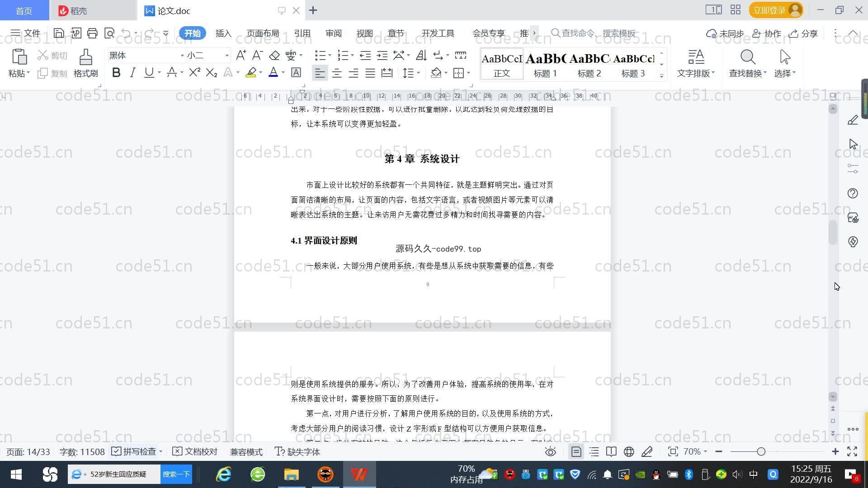Toggle fit-to-page zoom icon
The image size is (868, 488).
[x=673, y=451]
